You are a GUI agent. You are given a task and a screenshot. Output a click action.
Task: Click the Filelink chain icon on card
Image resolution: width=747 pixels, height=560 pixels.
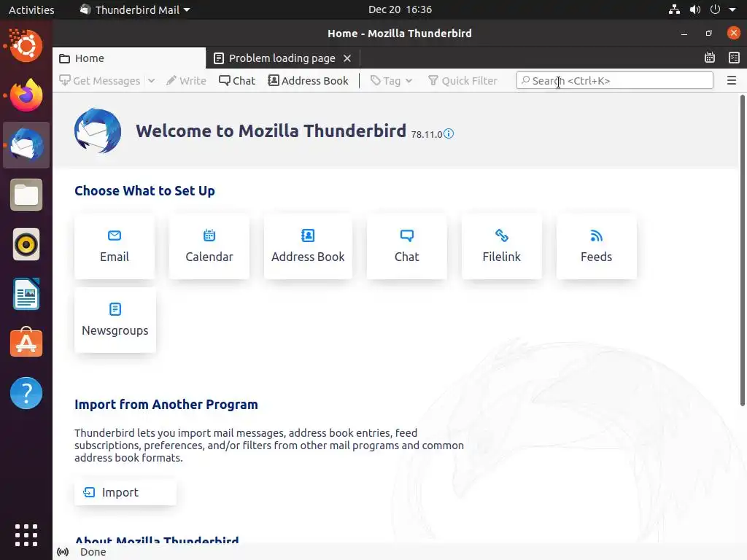point(502,236)
